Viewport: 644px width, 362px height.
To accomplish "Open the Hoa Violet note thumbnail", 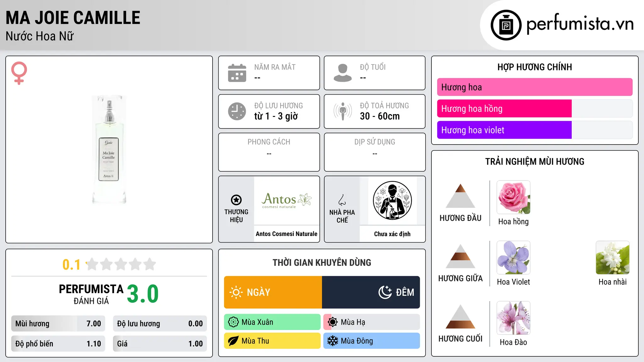I will 514,258.
